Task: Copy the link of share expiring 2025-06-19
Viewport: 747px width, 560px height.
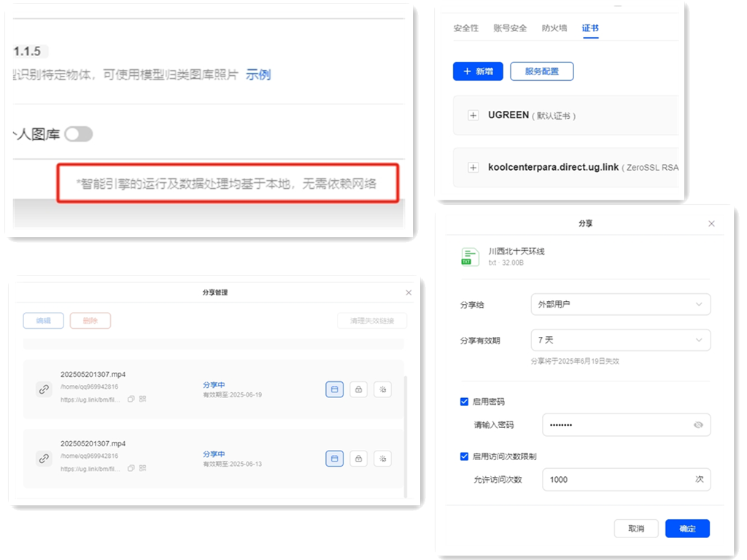Action: tap(131, 399)
